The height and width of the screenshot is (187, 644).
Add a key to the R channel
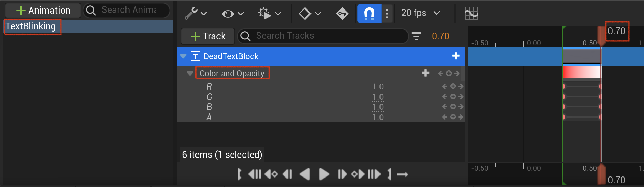click(453, 86)
